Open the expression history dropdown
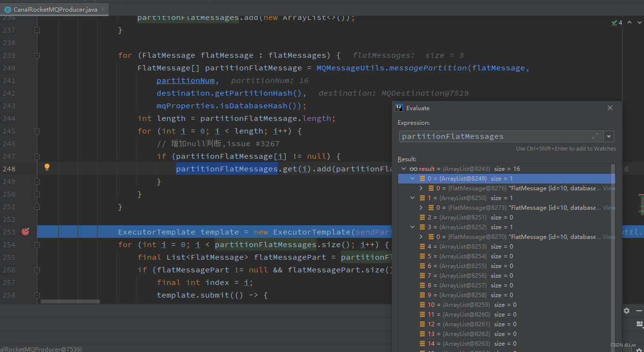Viewport: 644px width, 352px height. click(x=609, y=136)
